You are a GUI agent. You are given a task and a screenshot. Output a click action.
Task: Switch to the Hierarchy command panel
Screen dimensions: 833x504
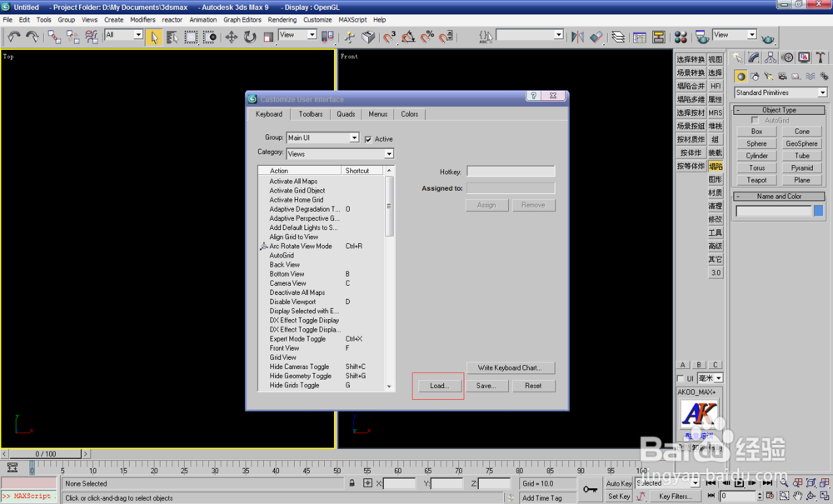coord(771,57)
